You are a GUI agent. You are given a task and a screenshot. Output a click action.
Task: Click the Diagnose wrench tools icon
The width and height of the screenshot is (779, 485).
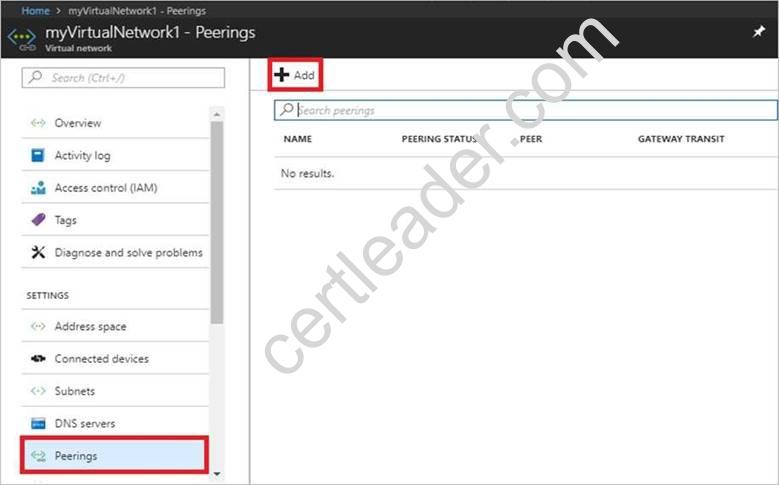click(38, 252)
